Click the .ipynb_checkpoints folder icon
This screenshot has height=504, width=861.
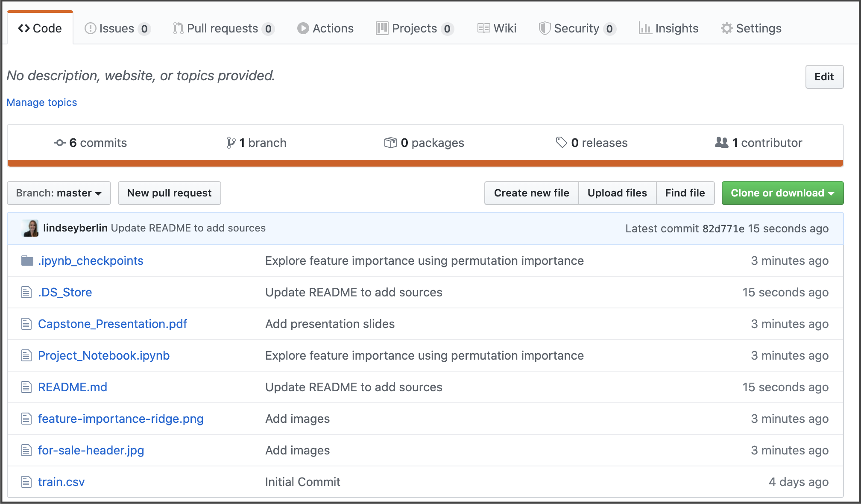click(x=27, y=261)
